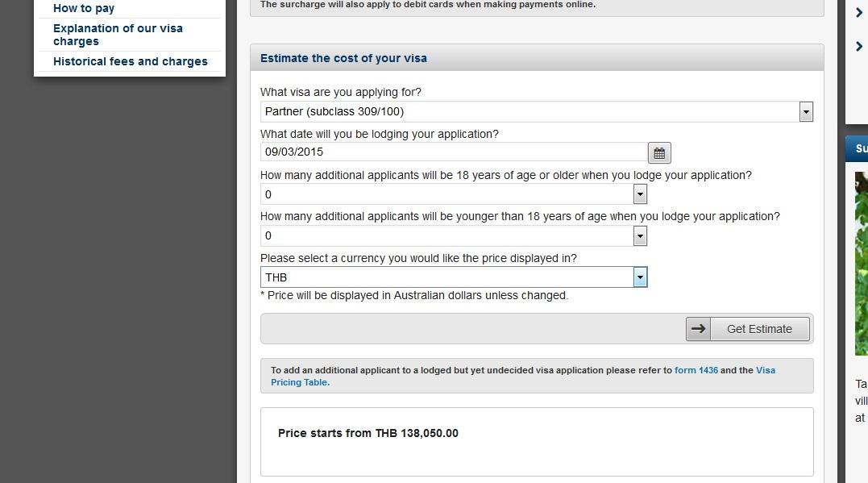Click the green foliage thumbnail on right

(x=862, y=263)
